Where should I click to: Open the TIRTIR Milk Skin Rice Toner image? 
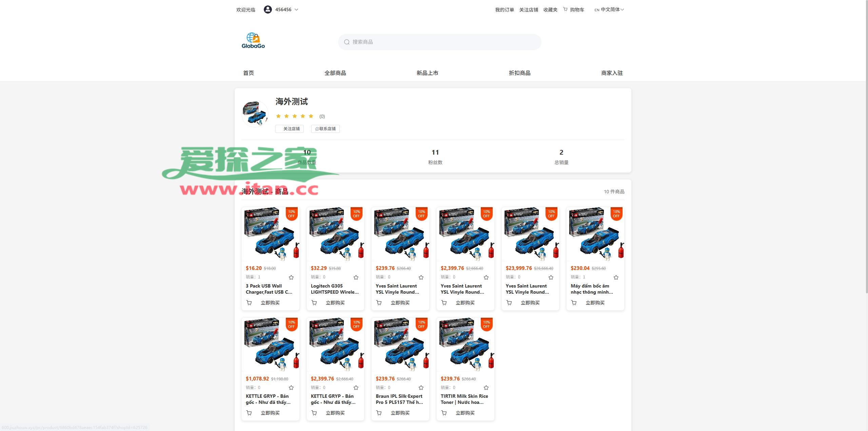(465, 345)
